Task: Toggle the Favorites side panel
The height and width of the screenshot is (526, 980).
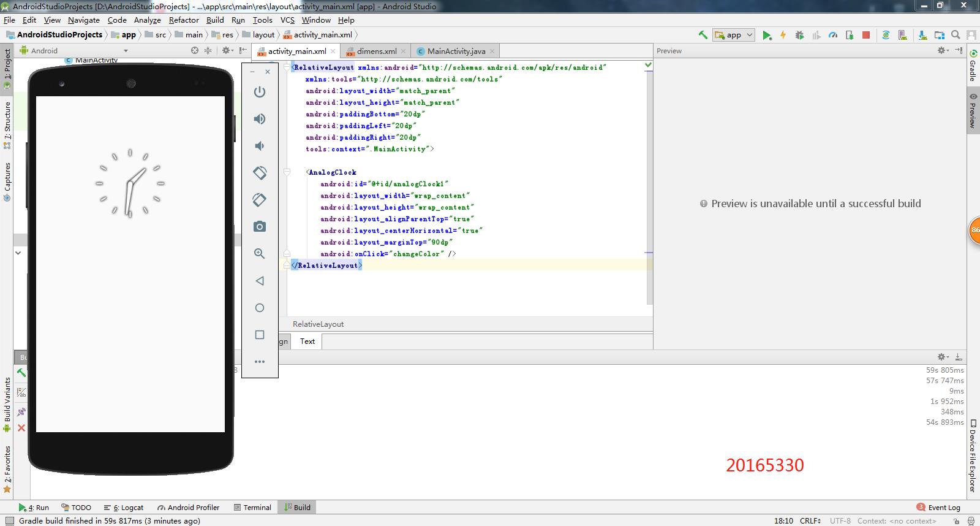Action: tap(7, 469)
